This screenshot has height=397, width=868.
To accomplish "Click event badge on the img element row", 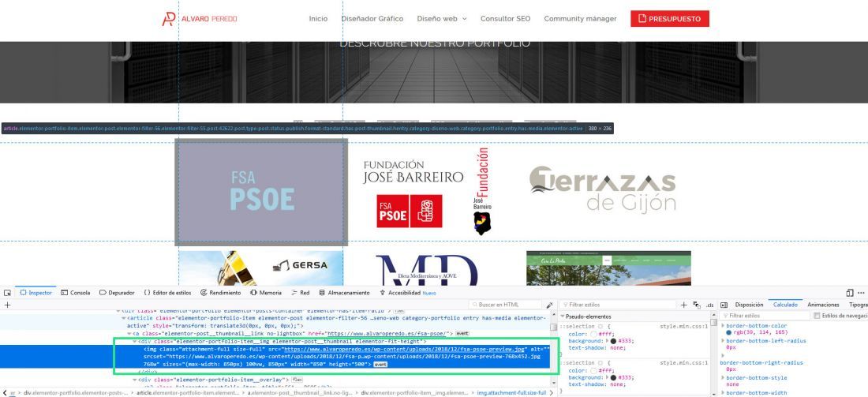I will click(x=380, y=365).
